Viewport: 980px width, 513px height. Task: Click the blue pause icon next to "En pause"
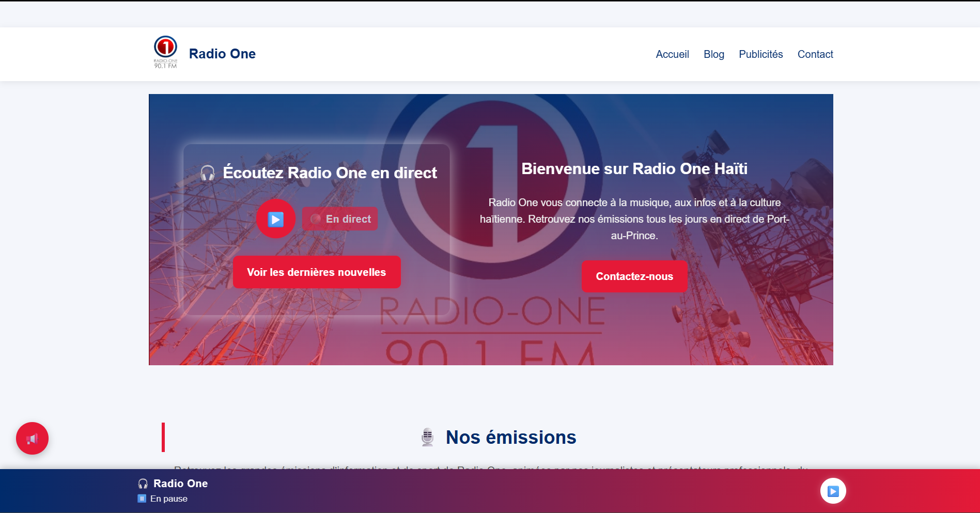click(142, 498)
